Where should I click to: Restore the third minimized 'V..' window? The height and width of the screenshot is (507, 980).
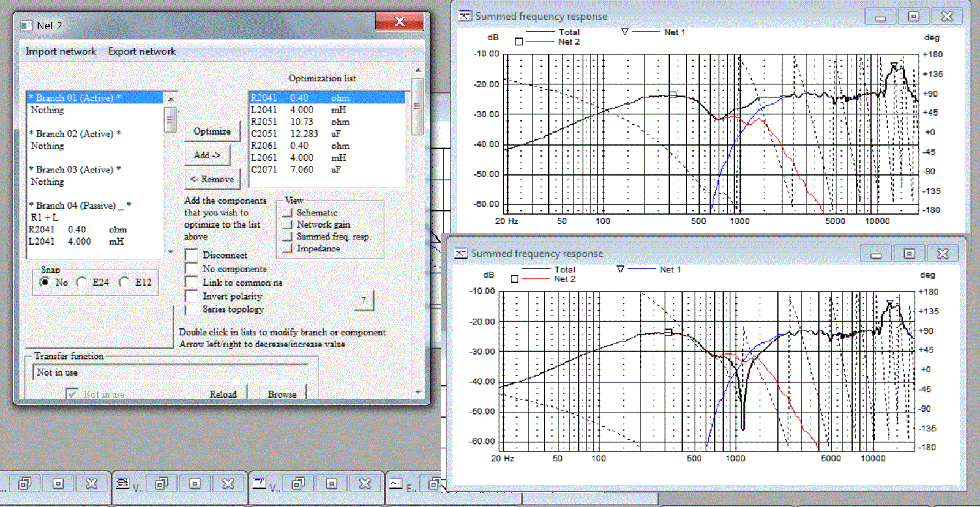[298, 484]
